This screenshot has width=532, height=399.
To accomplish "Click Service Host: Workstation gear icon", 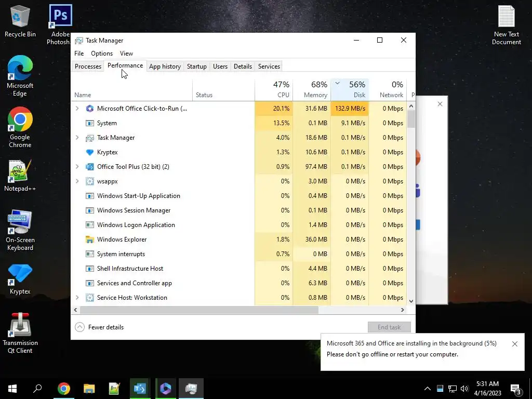I will (x=89, y=298).
